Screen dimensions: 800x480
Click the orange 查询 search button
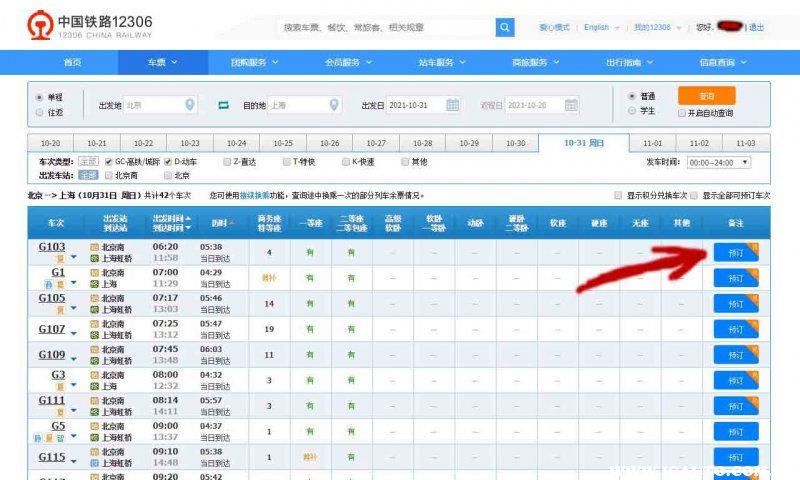(x=706, y=96)
